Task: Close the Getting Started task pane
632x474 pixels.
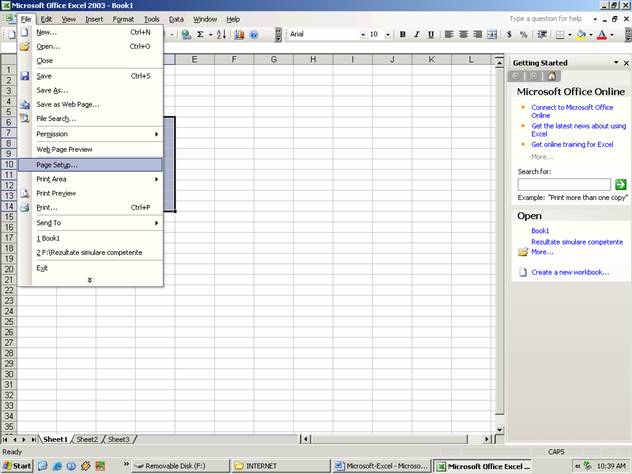Action: click(x=626, y=63)
